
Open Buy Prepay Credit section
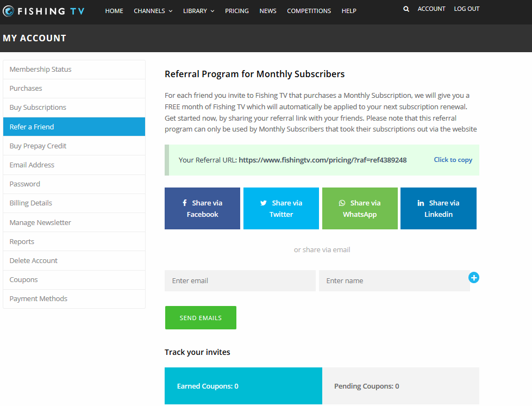pyautogui.click(x=74, y=146)
